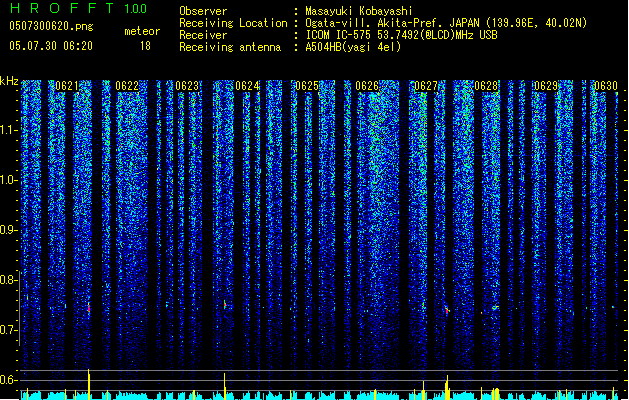Click the 0624 time marker

tap(247, 86)
